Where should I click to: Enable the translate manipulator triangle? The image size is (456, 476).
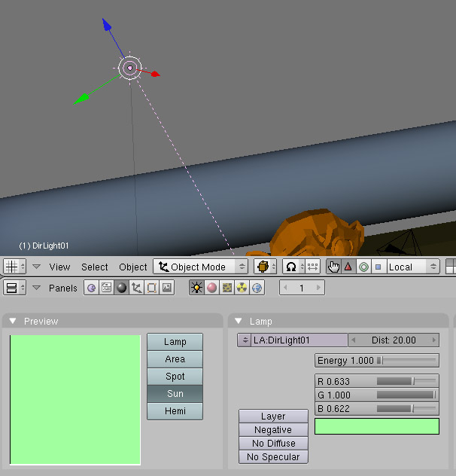click(348, 267)
